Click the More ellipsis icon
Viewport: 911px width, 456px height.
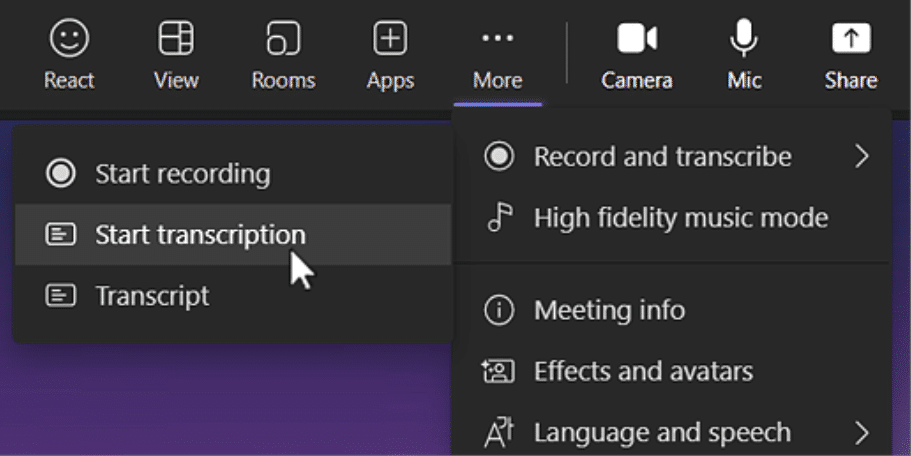[497, 39]
